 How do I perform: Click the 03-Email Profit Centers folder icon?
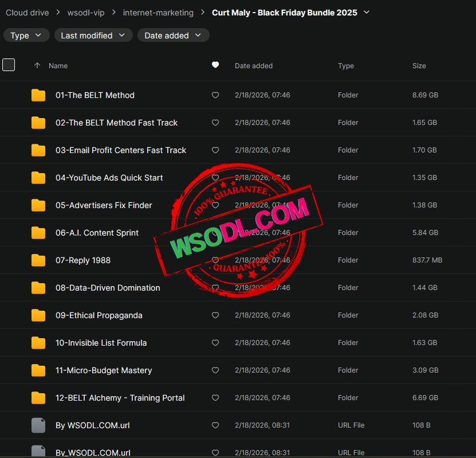pos(38,150)
